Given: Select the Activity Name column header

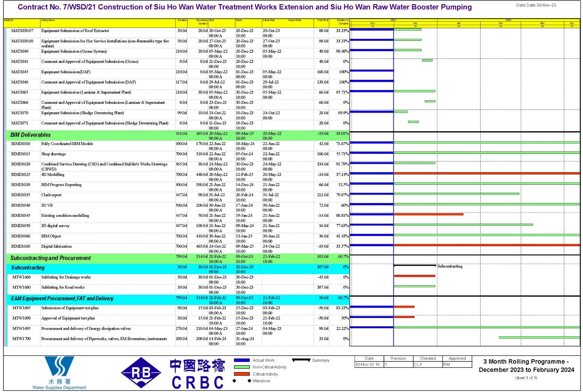Looking at the screenshot, I should [x=108, y=23].
